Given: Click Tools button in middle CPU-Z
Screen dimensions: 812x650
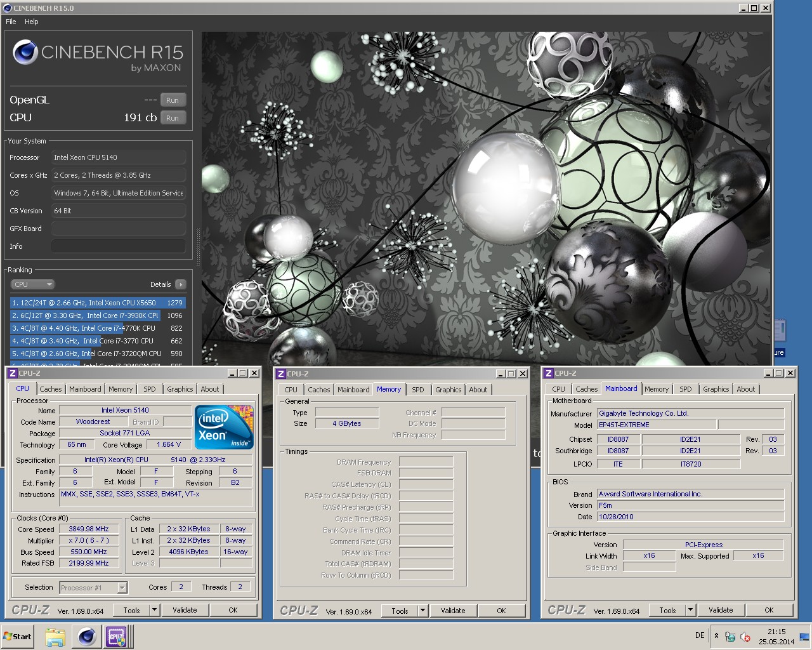Looking at the screenshot, I should coord(400,611).
